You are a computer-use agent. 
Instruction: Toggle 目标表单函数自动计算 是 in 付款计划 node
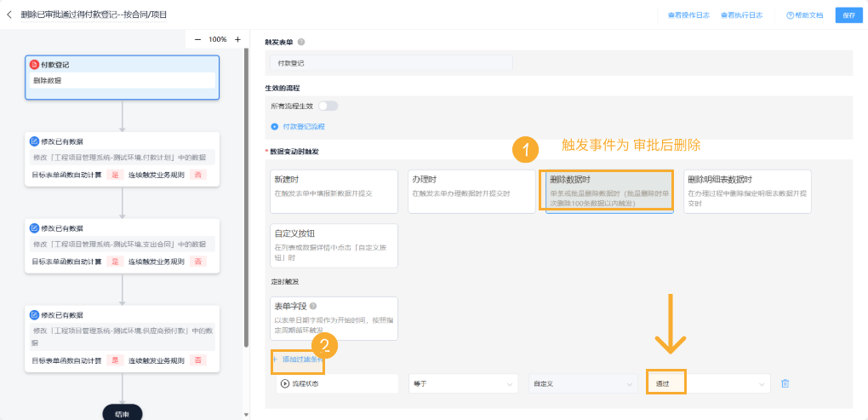[x=115, y=175]
